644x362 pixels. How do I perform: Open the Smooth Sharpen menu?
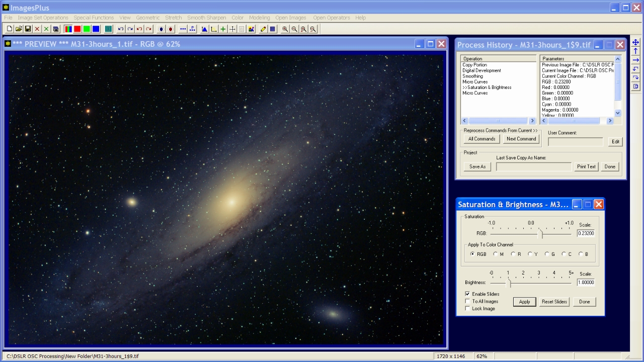tap(207, 18)
